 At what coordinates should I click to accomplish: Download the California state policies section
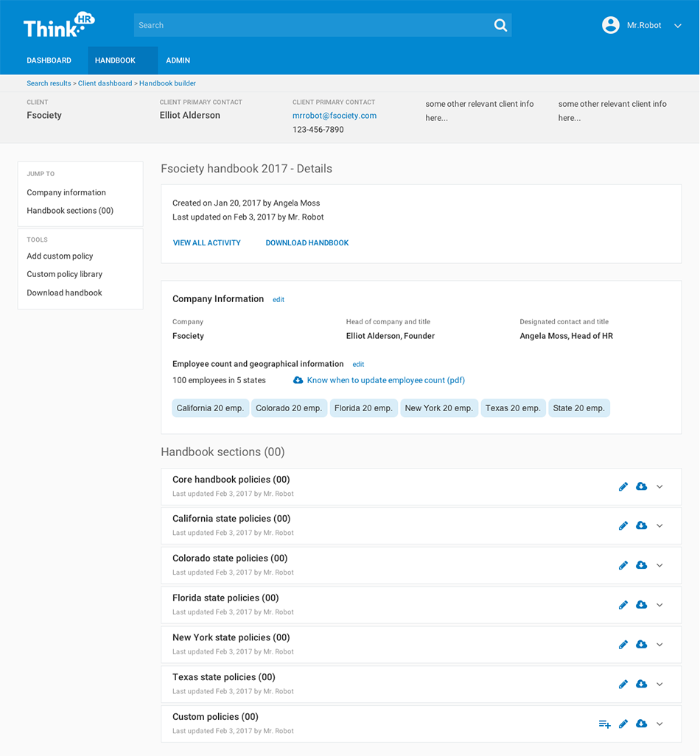click(x=641, y=525)
